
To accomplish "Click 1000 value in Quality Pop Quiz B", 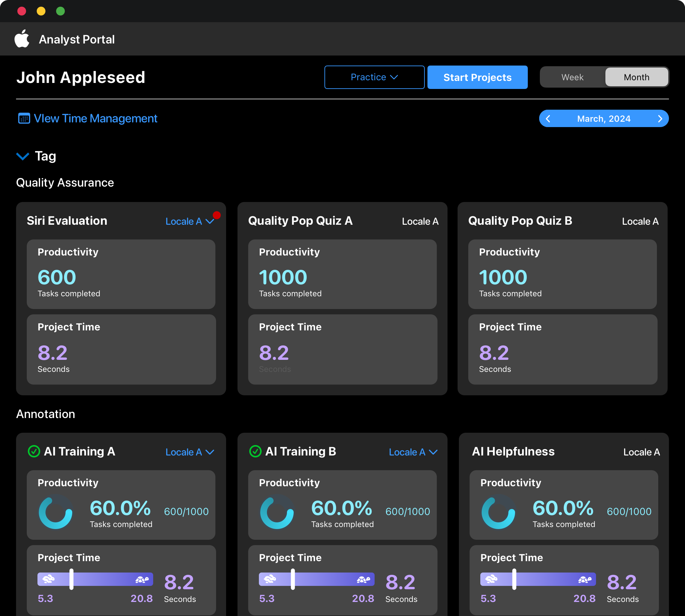I will tap(503, 277).
